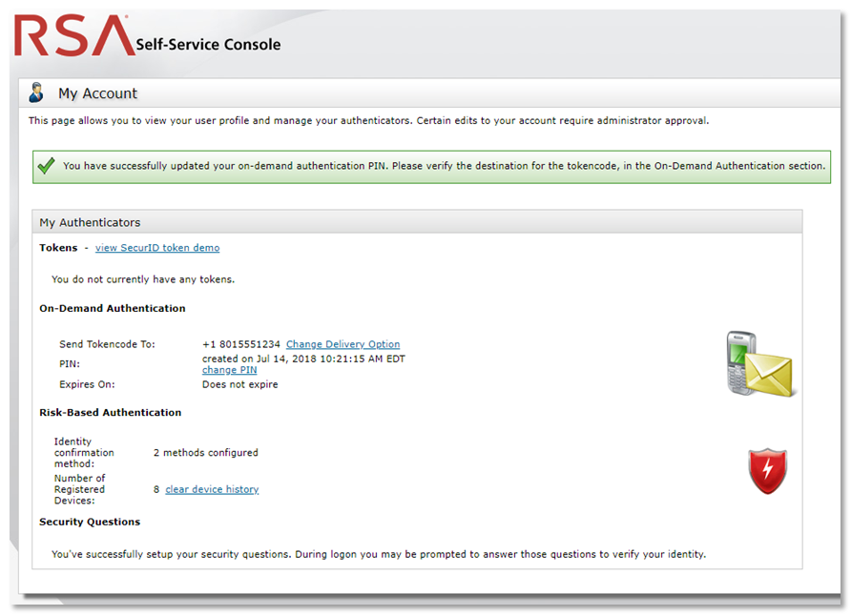Click the Self-Service Console title text
This screenshot has width=851, height=616.
click(x=208, y=45)
